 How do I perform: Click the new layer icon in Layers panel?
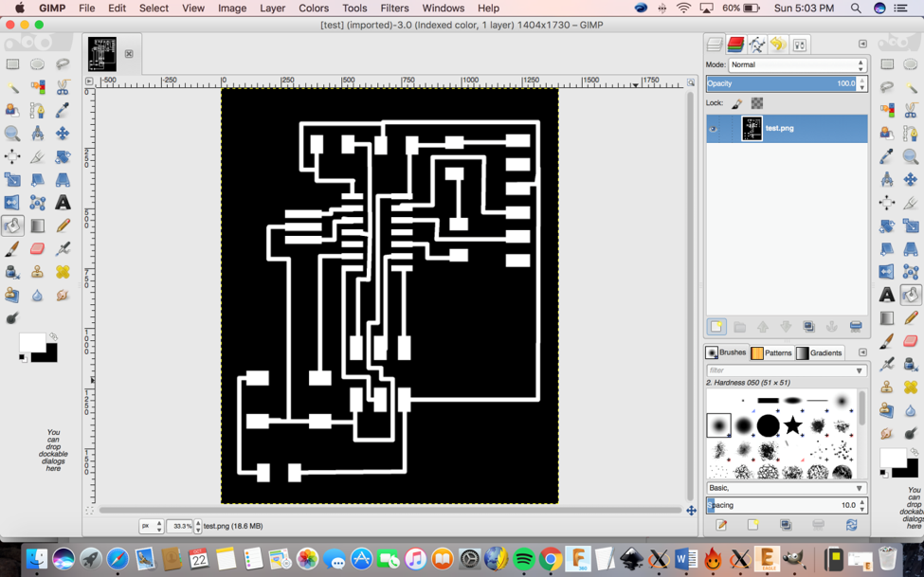(716, 327)
